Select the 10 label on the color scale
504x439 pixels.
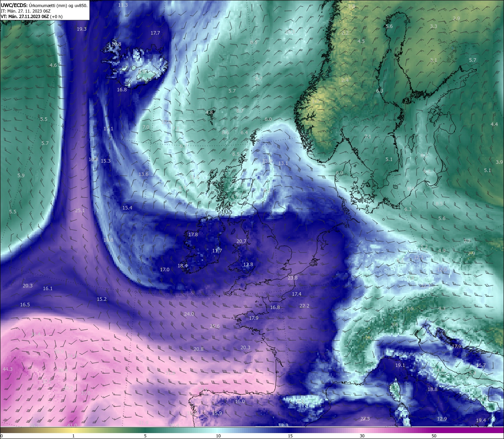(218, 436)
